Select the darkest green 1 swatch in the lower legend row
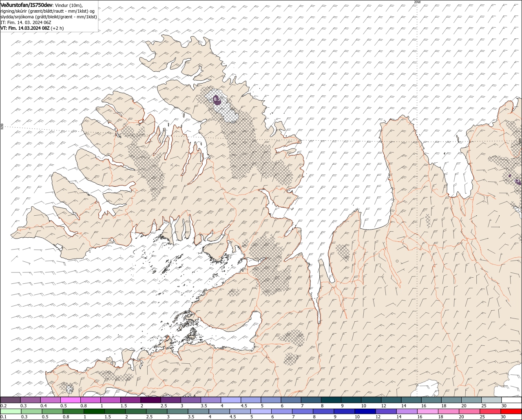Image resolution: width=522 pixels, height=420 pixels. point(94,411)
